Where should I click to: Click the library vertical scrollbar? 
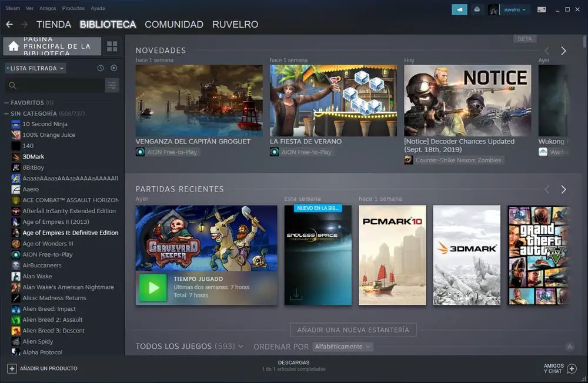click(x=584, y=41)
